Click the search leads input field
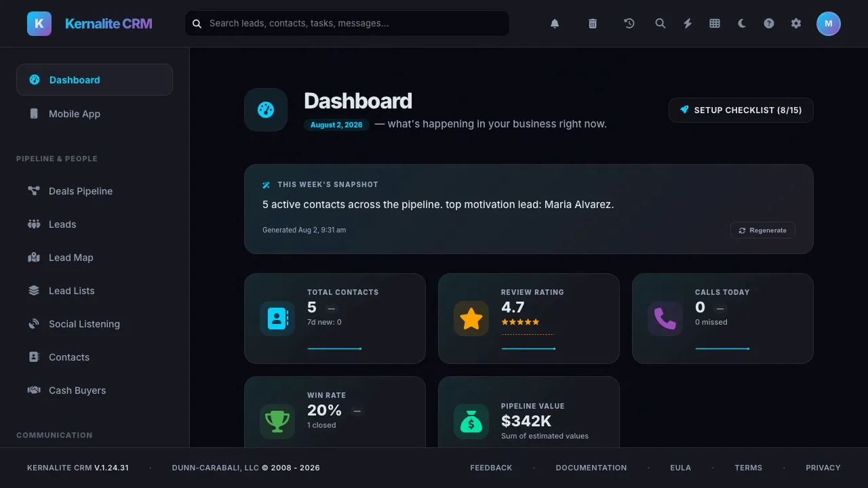 pyautogui.click(x=347, y=23)
